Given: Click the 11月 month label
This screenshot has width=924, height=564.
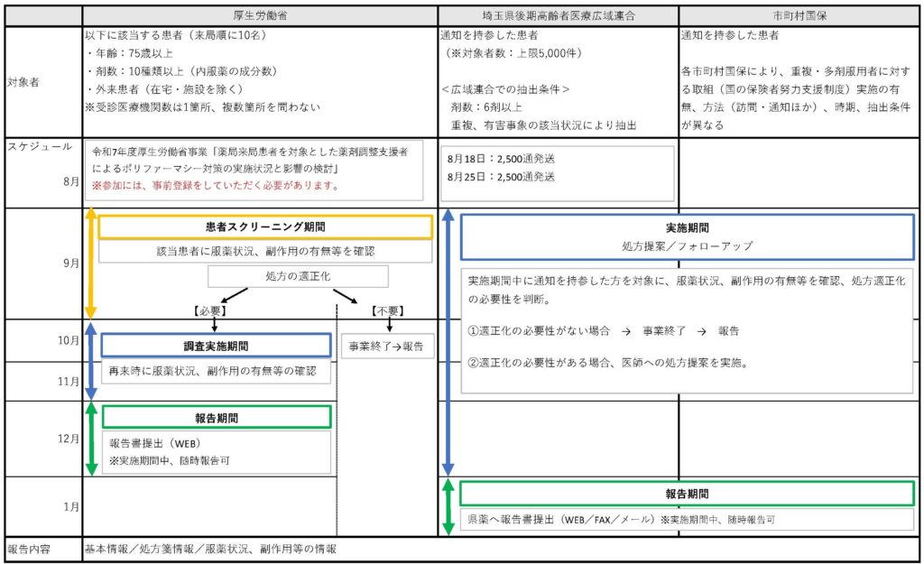Looking at the screenshot, I should (69, 382).
